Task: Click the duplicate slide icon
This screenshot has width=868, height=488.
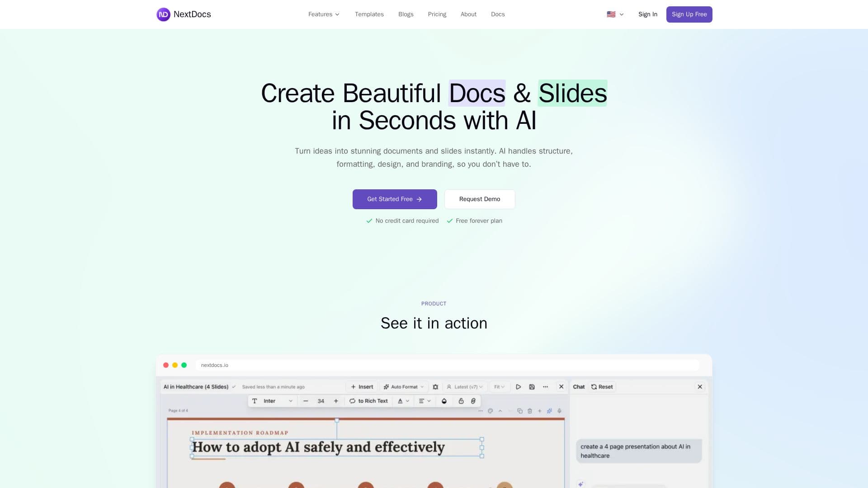Action: pos(520,411)
